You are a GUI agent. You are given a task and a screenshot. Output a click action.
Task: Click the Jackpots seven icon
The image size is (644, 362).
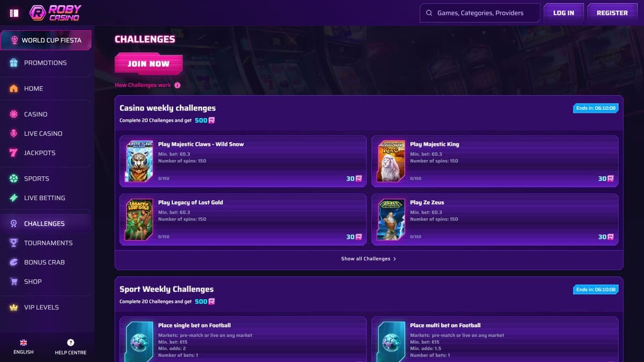coord(14,153)
